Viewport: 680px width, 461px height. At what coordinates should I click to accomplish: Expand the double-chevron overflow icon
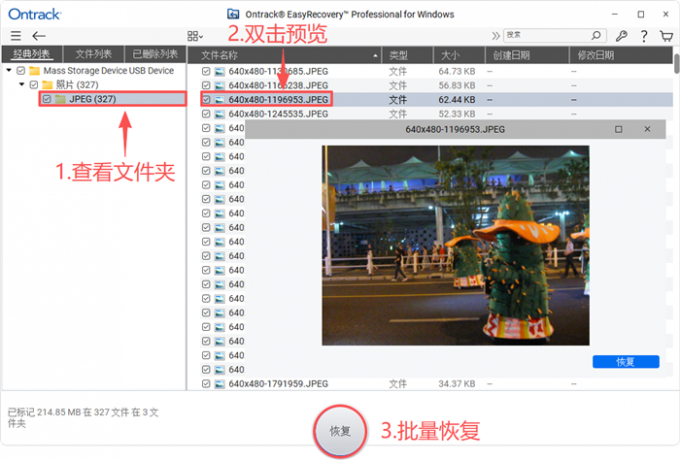point(495,36)
